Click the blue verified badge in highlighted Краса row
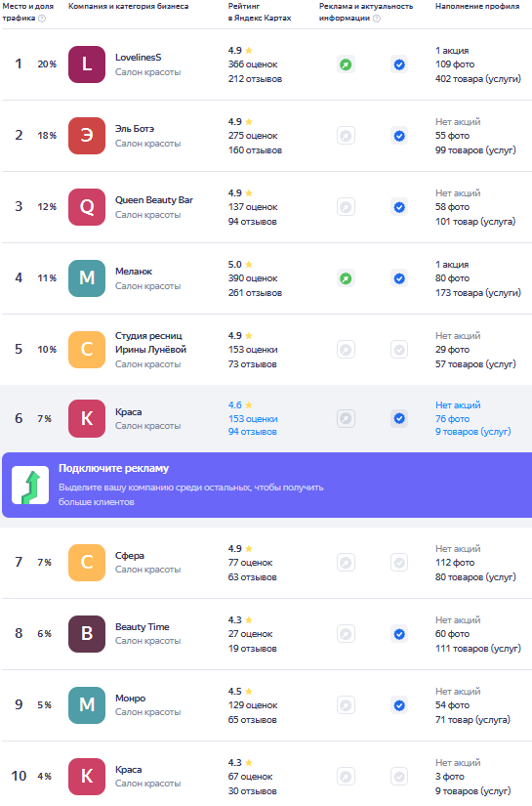Screen dimensions: 532x806 pos(399,418)
